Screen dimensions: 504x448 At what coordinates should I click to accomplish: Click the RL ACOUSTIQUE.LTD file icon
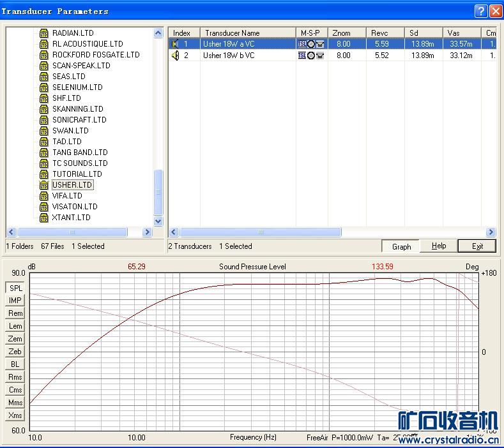43,44
